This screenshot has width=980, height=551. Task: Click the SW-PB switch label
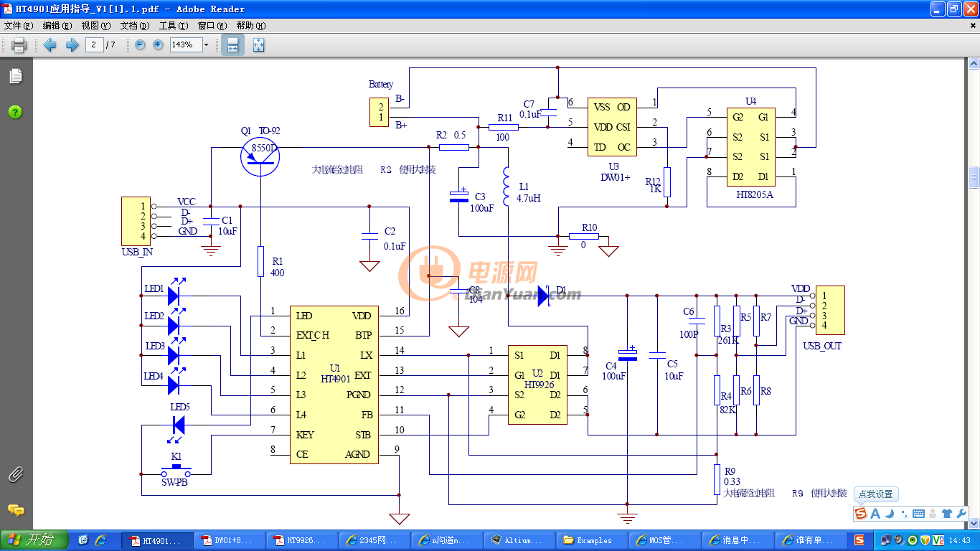click(176, 483)
